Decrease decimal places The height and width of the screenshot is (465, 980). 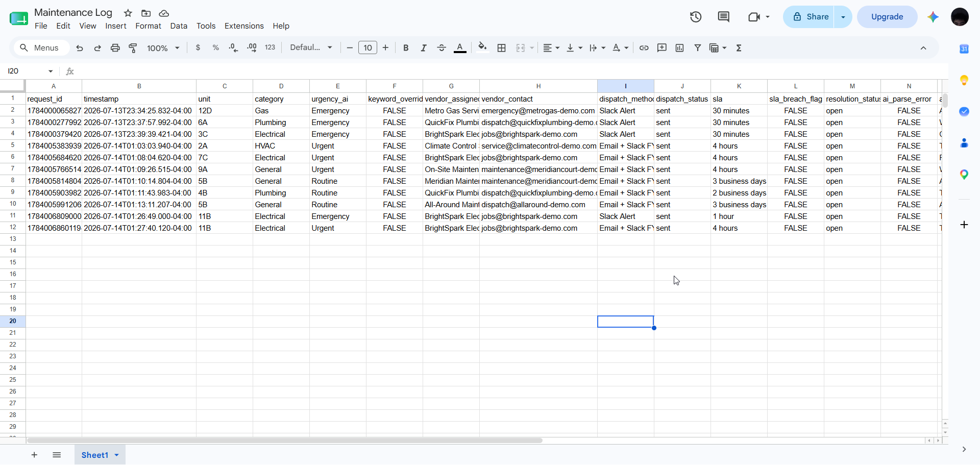click(234, 48)
